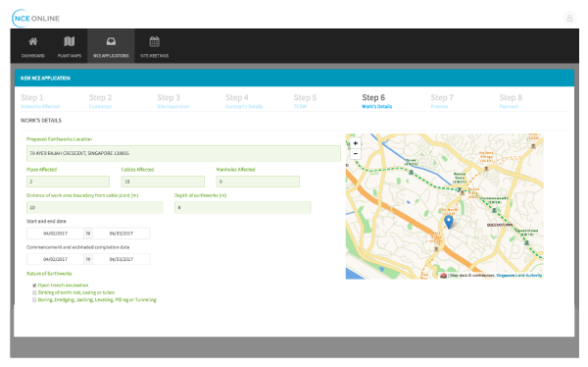Screen dimensions: 588x367
Task: Click start date under Start and end date
Action: [x=55, y=234]
